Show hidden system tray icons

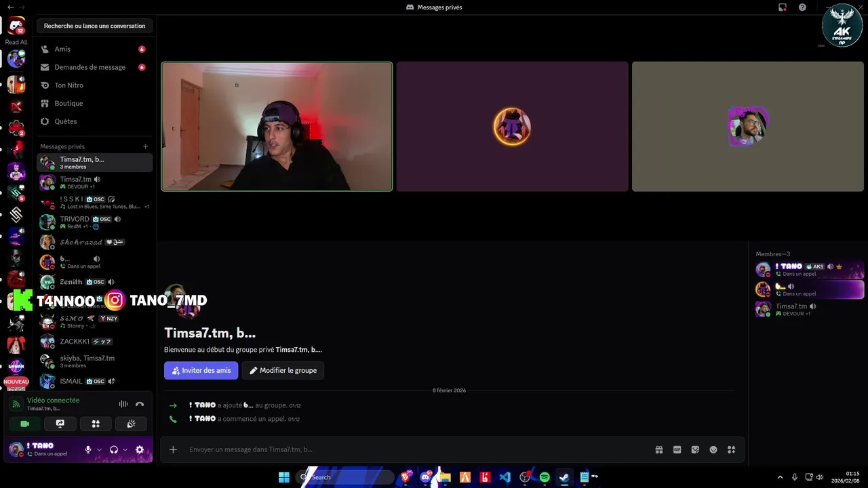point(780,477)
